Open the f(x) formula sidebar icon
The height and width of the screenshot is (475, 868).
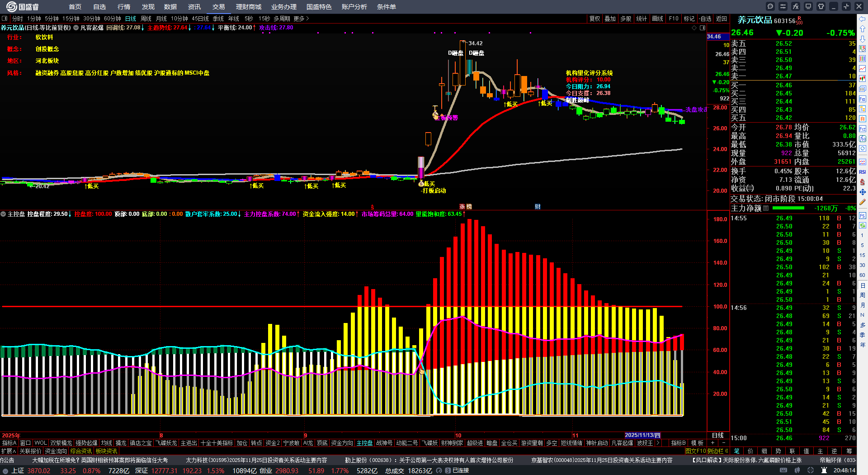(x=863, y=139)
